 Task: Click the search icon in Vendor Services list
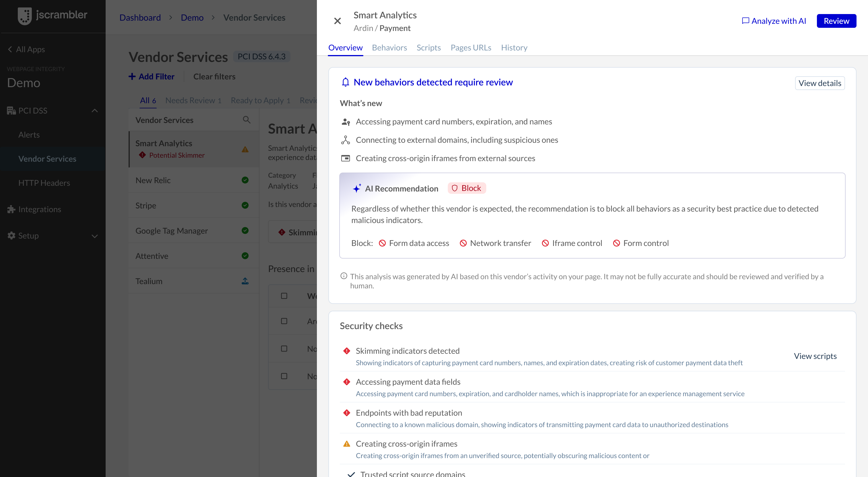tap(247, 120)
